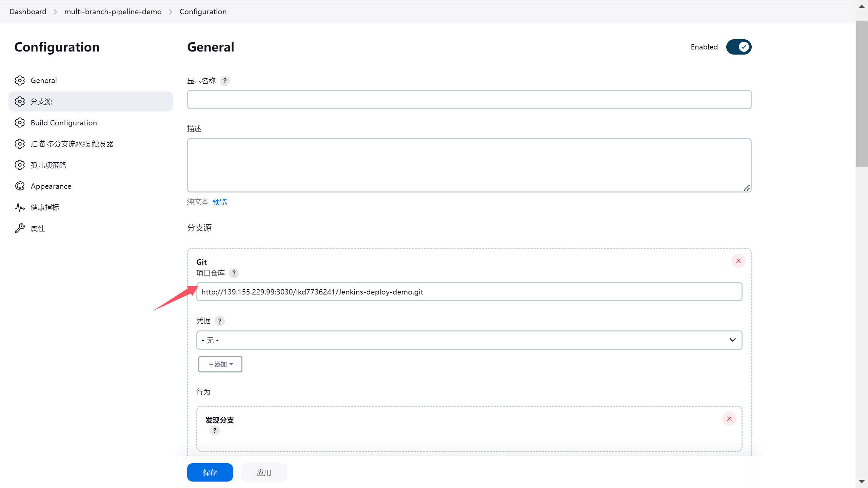Viewport: 868px width, 488px height.
Task: Click the 属性 wrench icon
Action: tap(20, 228)
